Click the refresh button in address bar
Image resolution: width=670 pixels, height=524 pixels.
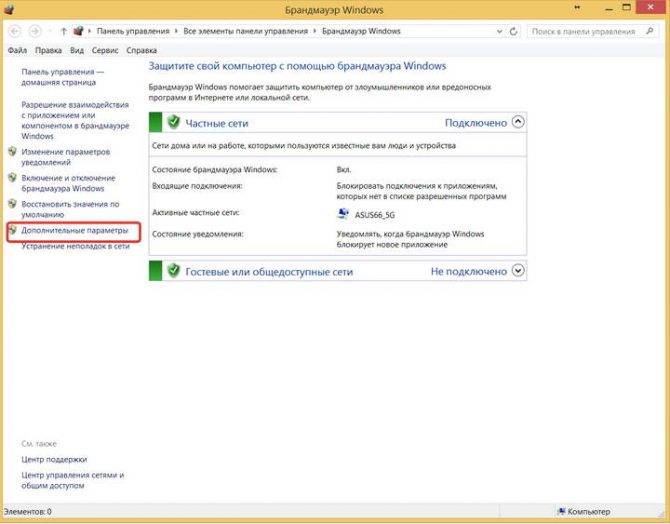click(x=511, y=31)
